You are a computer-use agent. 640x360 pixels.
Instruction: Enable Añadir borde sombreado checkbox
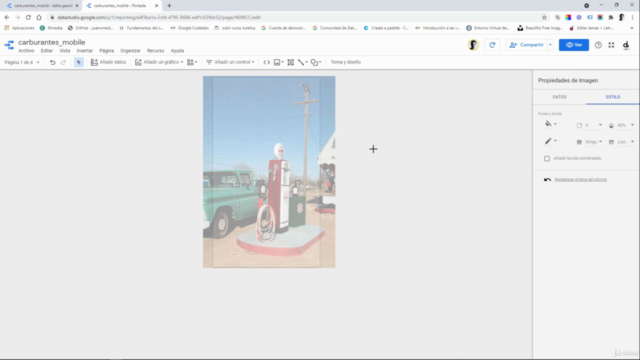(x=547, y=158)
